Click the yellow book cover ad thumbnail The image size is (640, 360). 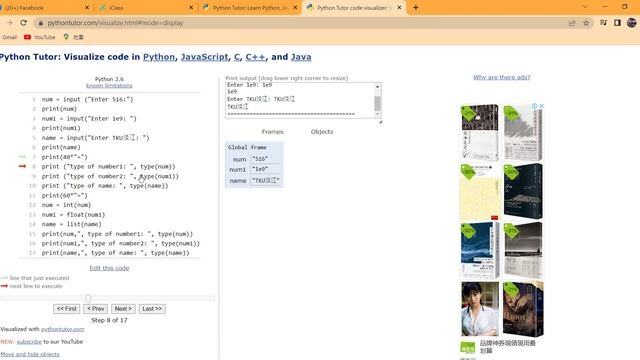[480, 192]
